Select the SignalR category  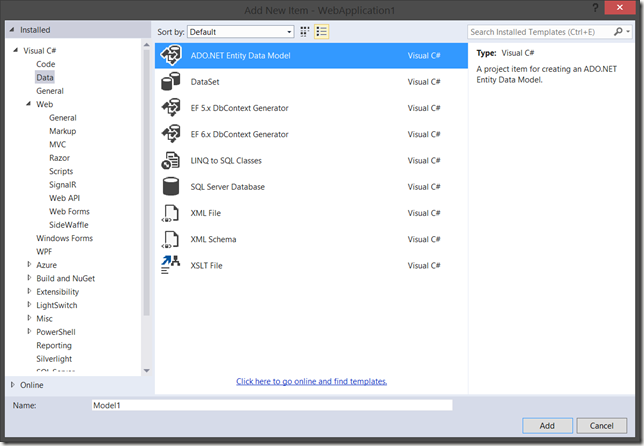[62, 185]
